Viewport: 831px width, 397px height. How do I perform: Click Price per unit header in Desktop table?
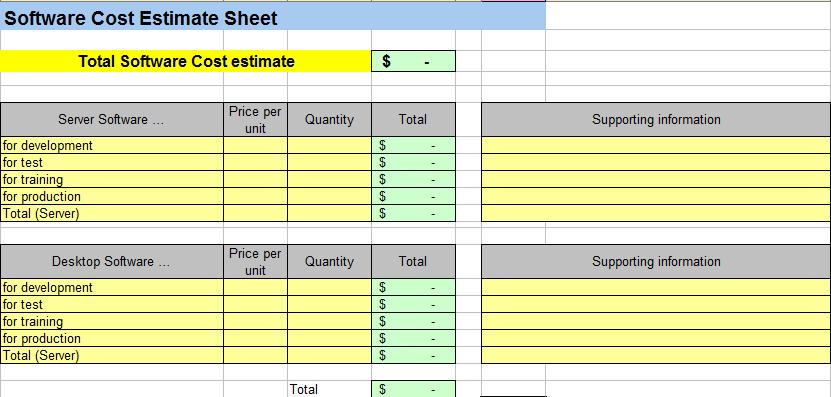click(255, 261)
